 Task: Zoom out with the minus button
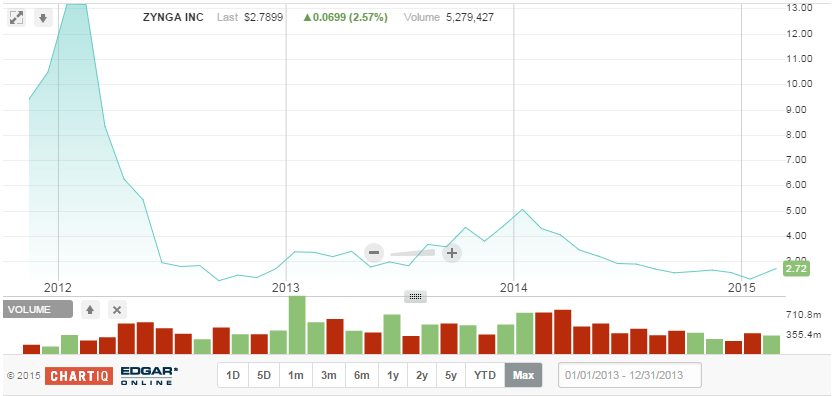pyautogui.click(x=374, y=253)
